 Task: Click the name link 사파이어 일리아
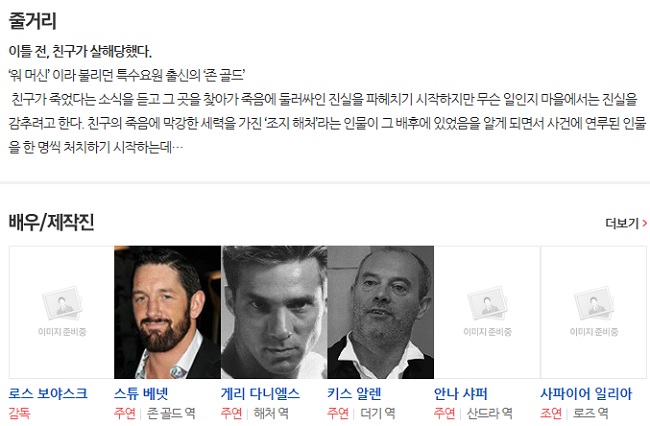pyautogui.click(x=586, y=393)
